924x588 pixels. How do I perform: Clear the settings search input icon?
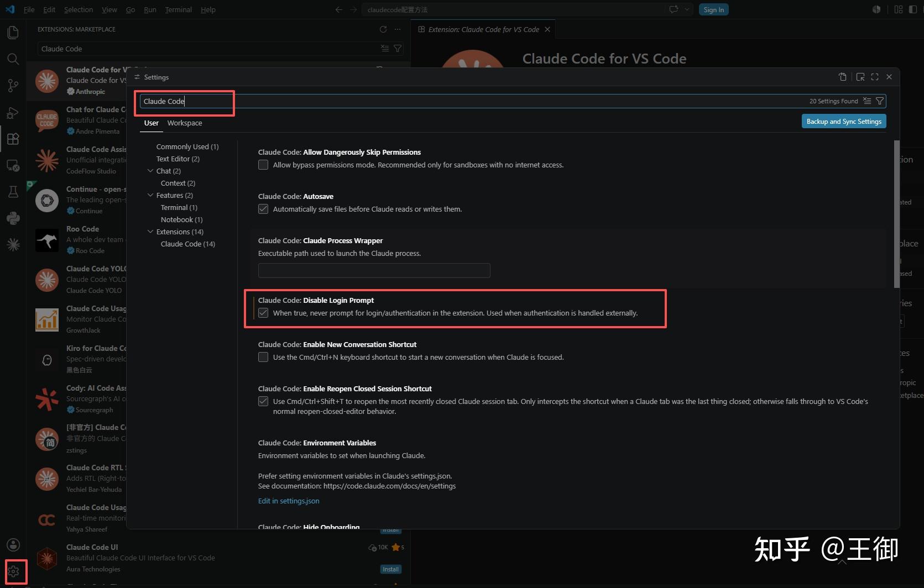[x=867, y=101]
